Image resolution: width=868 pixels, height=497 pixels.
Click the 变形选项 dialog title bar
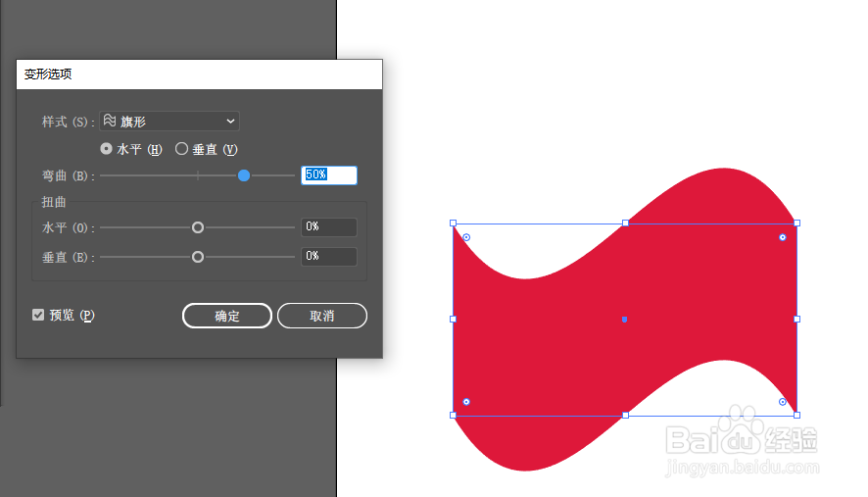pyautogui.click(x=199, y=75)
